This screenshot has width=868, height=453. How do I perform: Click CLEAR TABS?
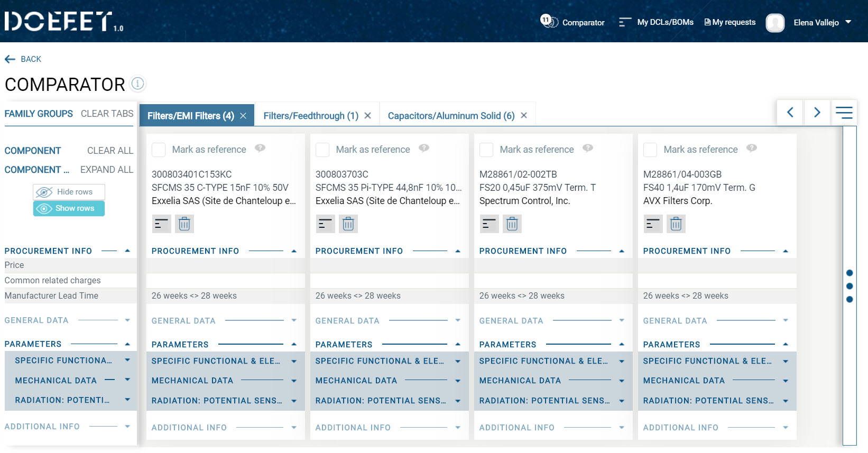107,114
